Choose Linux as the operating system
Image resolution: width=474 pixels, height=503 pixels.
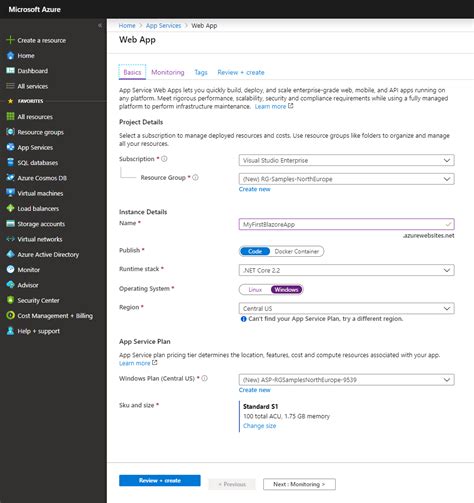[x=255, y=289]
